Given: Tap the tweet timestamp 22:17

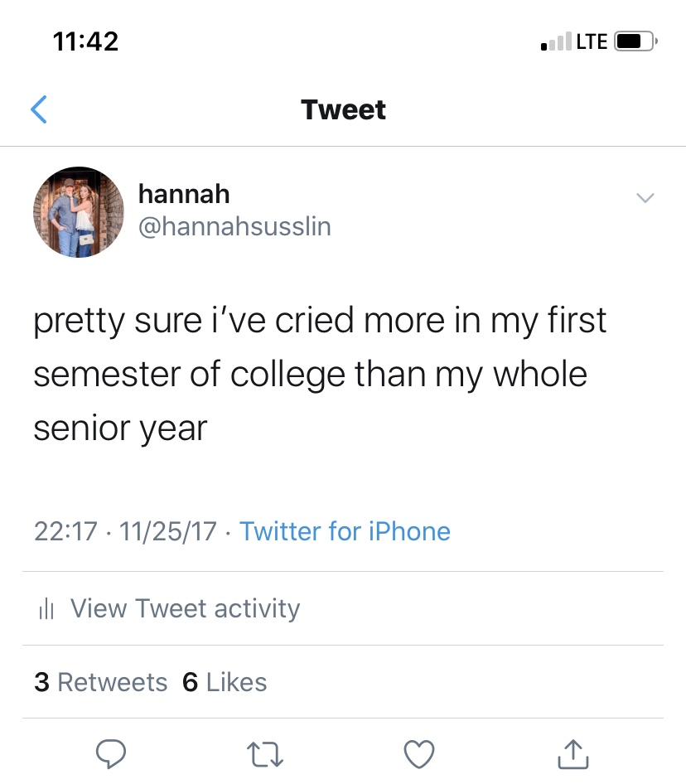Looking at the screenshot, I should point(65,531).
